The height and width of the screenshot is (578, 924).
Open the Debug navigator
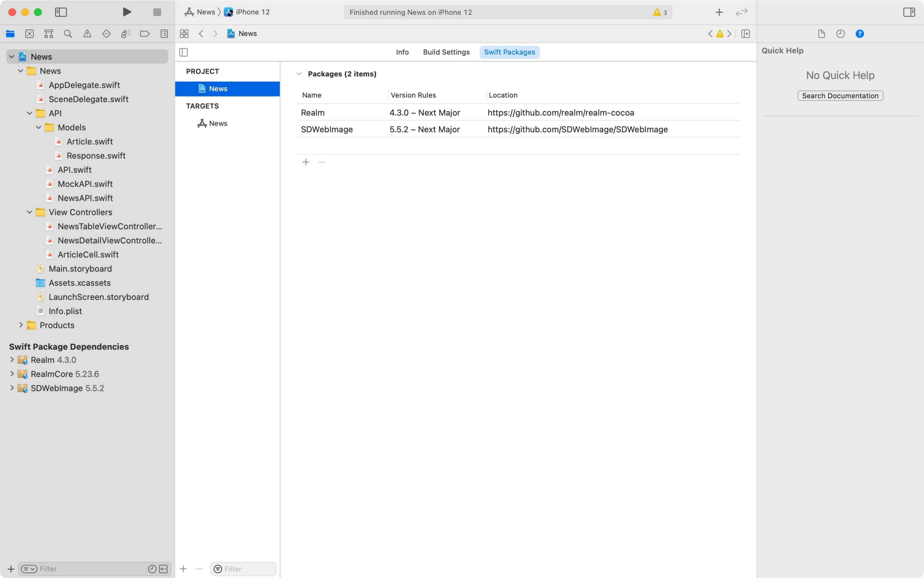coord(126,34)
